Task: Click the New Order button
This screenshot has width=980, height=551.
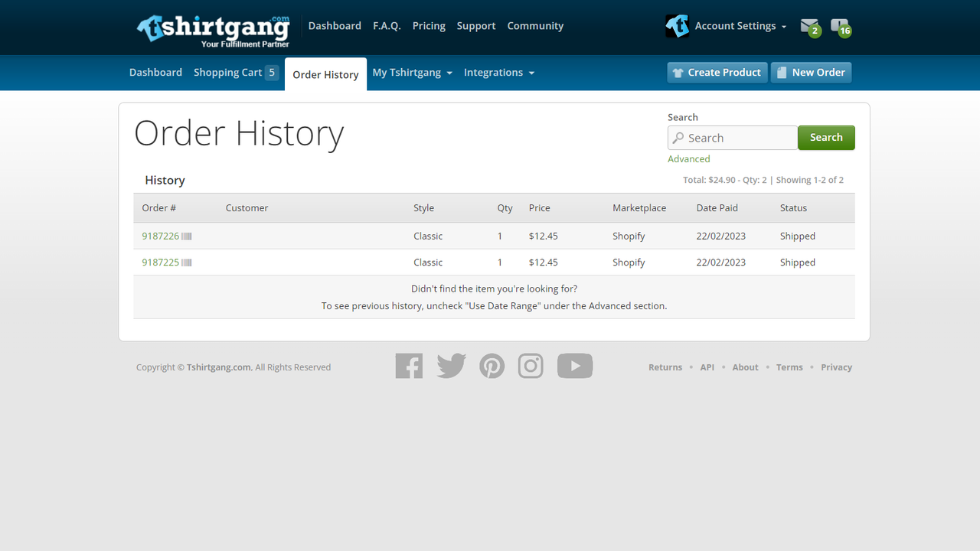Action: click(x=811, y=73)
